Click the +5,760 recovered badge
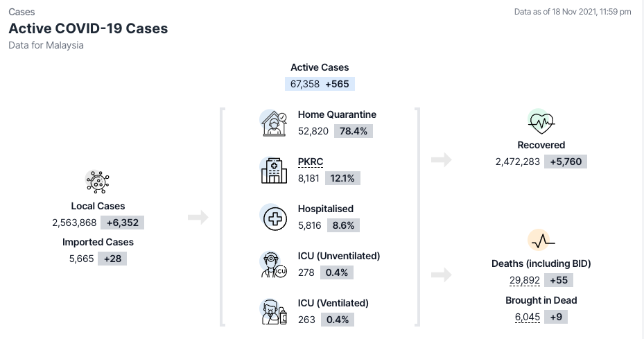Image resolution: width=644 pixels, height=339 pixels. click(x=566, y=162)
